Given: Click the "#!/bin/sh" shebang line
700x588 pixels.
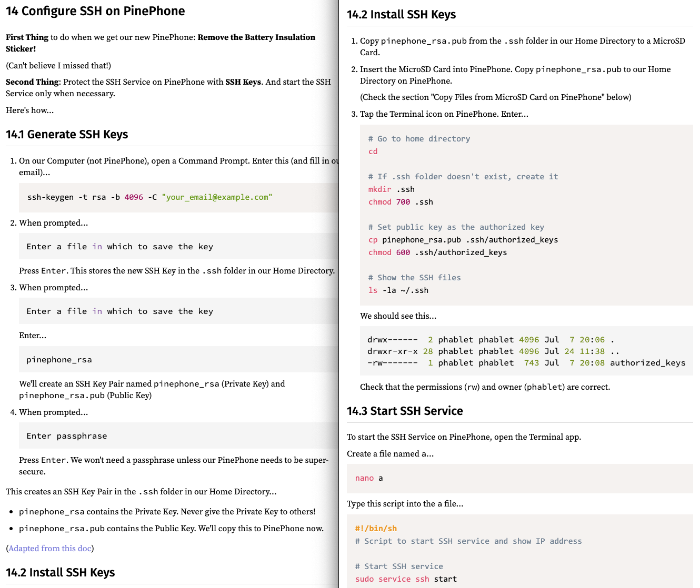Looking at the screenshot, I should click(x=376, y=529).
